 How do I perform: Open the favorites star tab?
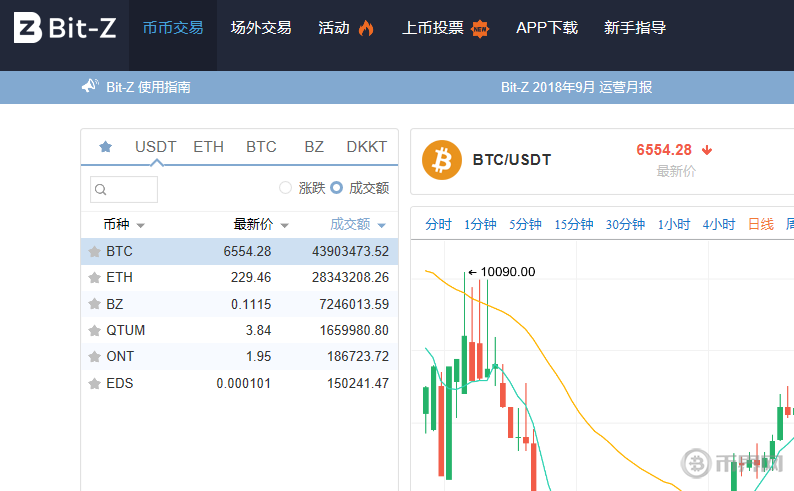tap(105, 147)
